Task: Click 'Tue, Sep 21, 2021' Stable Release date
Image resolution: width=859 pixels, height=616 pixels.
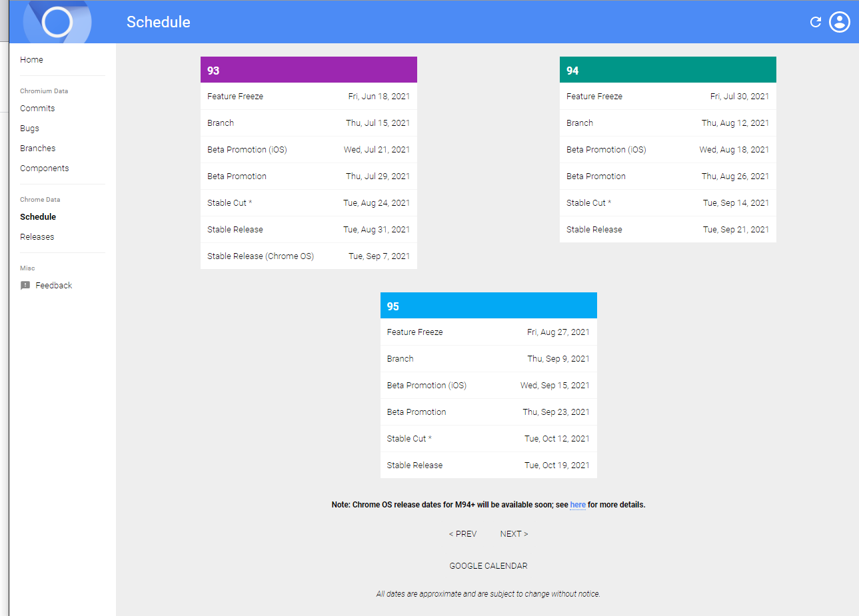Action: point(736,230)
